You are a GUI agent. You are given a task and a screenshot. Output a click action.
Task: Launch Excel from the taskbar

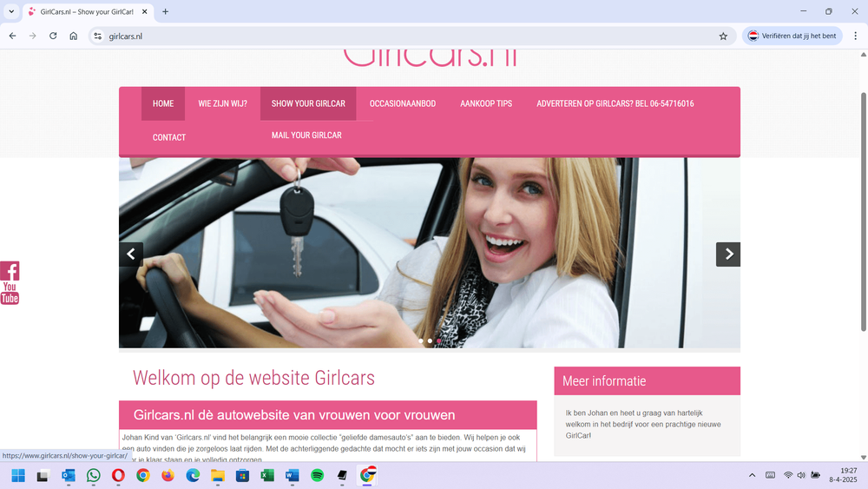[267, 475]
